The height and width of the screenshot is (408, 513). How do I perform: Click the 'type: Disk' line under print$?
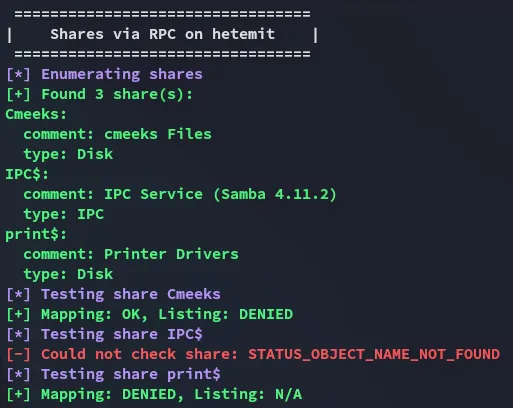click(x=68, y=274)
